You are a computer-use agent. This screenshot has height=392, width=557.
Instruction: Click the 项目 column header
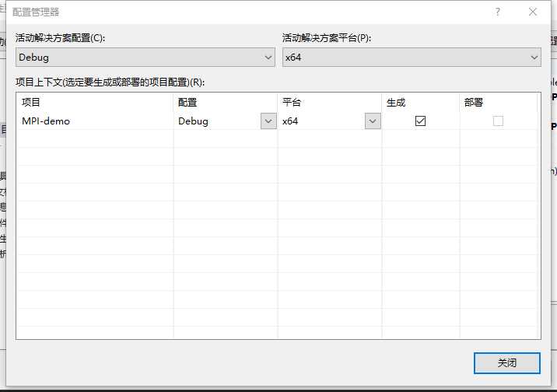(x=95, y=103)
